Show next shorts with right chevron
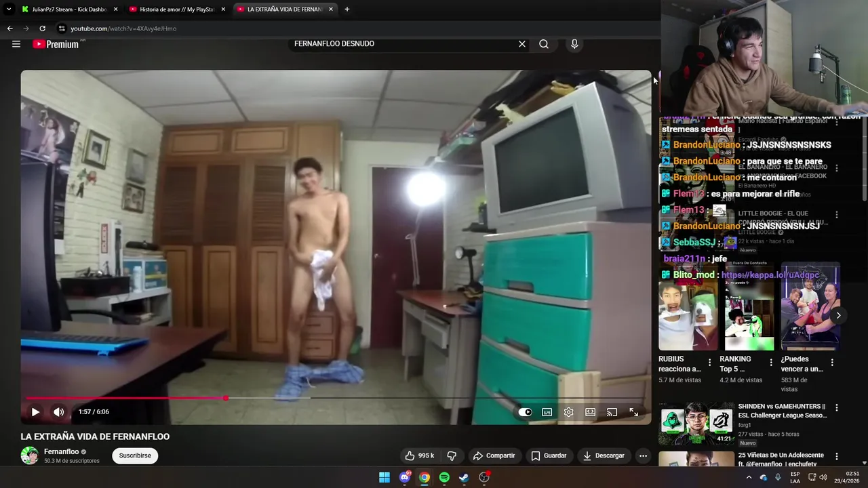 pos(838,315)
